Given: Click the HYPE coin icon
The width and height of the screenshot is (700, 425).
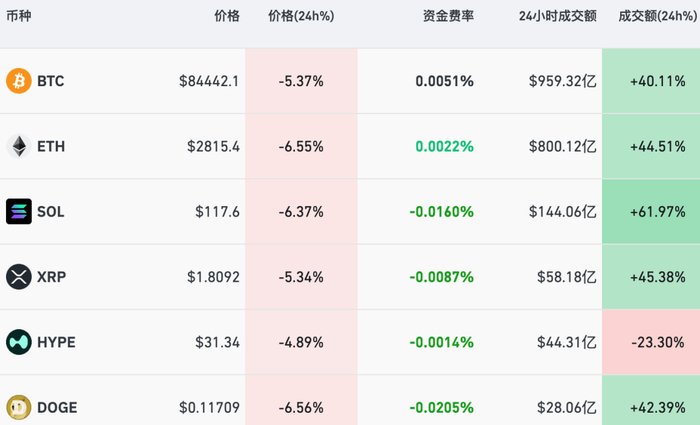Looking at the screenshot, I should coord(19,342).
